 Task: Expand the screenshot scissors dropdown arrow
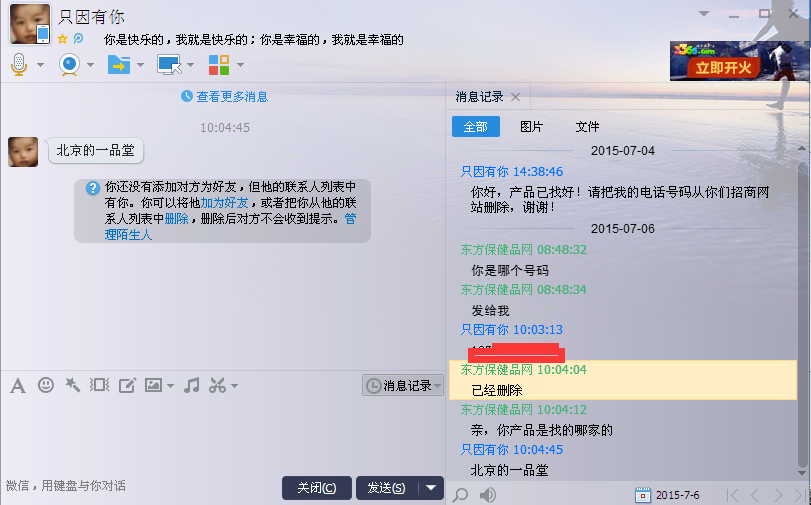pos(234,386)
